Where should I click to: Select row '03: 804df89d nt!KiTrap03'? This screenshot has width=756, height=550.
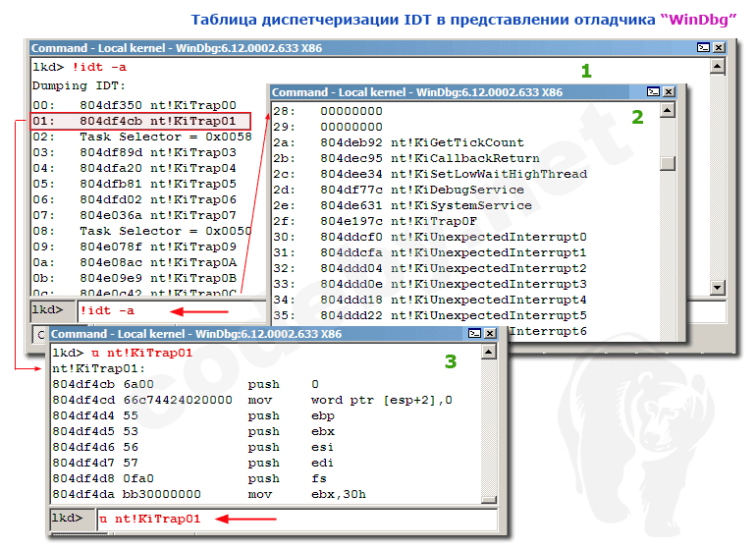click(135, 152)
